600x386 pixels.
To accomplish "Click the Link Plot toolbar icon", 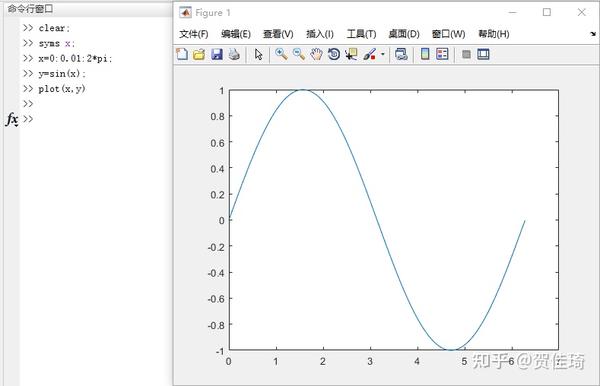I will pyautogui.click(x=401, y=54).
